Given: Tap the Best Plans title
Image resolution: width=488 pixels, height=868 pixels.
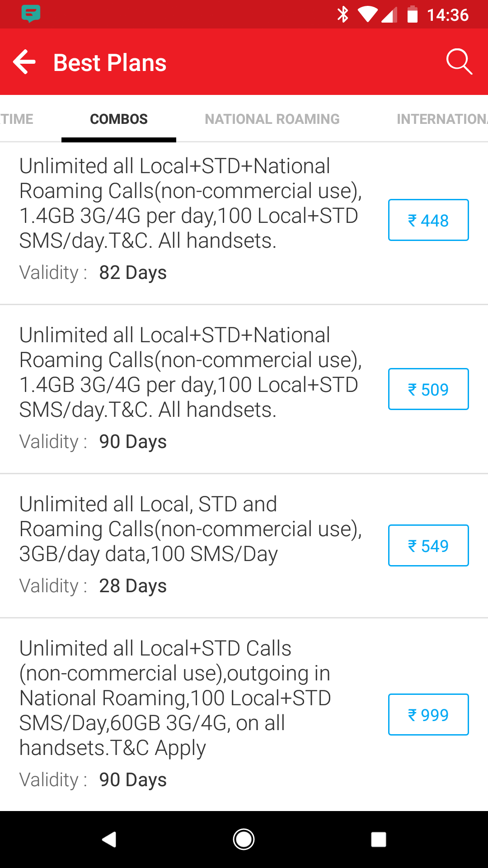Looking at the screenshot, I should 110,63.
